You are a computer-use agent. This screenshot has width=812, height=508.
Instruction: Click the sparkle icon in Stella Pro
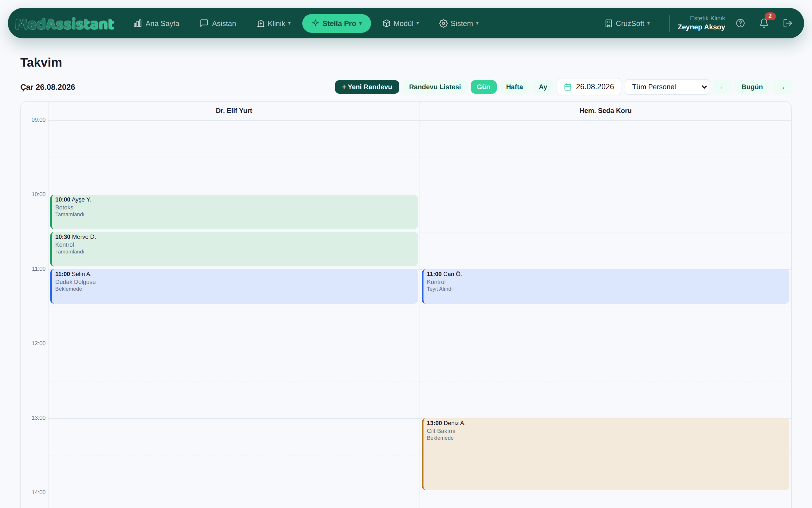tap(315, 23)
